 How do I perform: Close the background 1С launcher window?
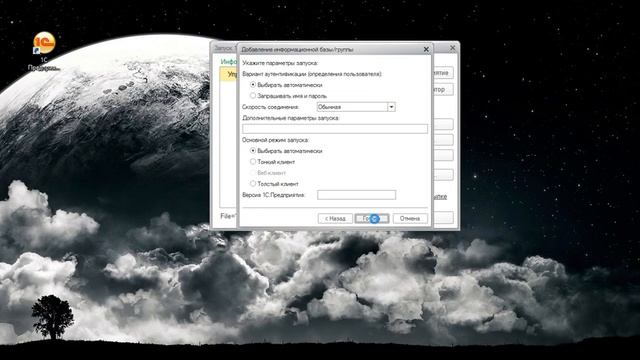point(453,48)
